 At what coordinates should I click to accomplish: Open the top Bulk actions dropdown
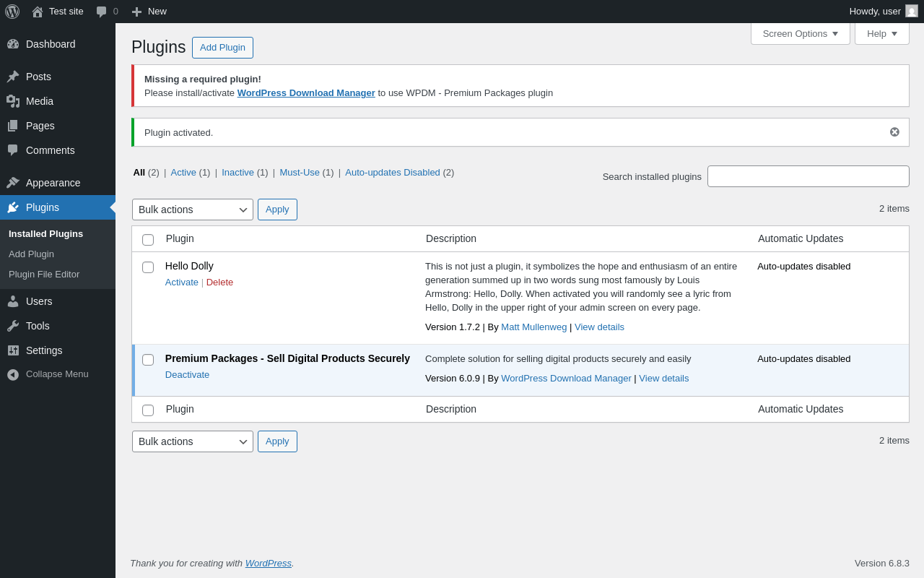click(192, 210)
